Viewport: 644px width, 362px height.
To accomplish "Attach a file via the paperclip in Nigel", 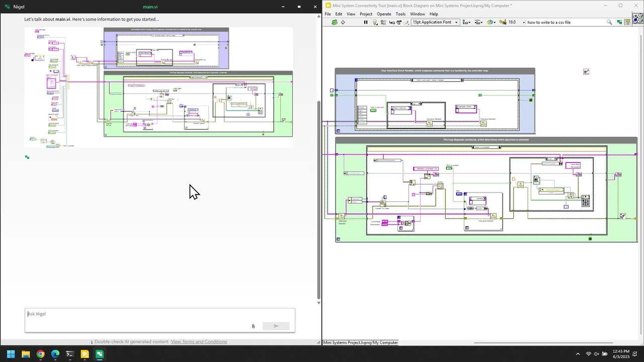I will pos(253,326).
